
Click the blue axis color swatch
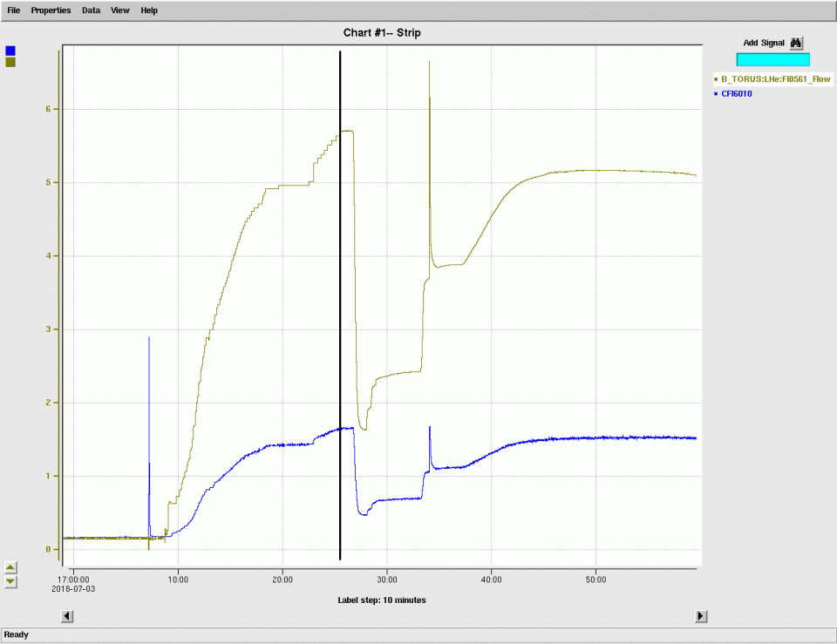click(10, 51)
